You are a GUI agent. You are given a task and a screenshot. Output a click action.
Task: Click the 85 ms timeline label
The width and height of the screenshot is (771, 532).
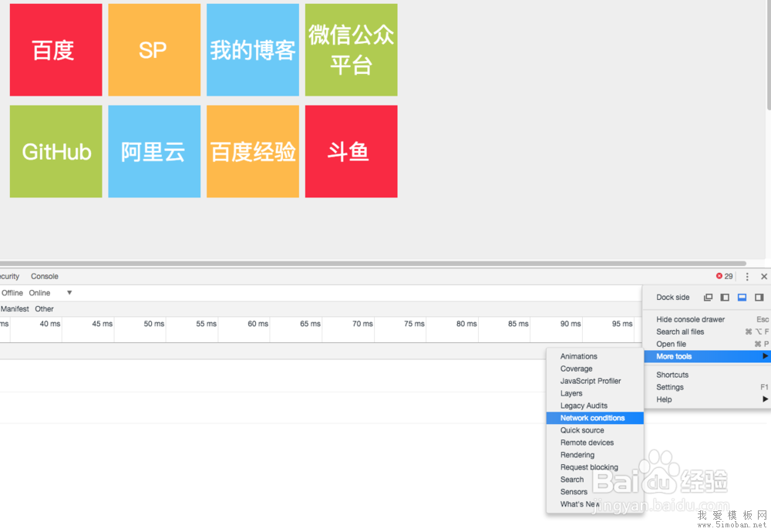click(x=518, y=324)
